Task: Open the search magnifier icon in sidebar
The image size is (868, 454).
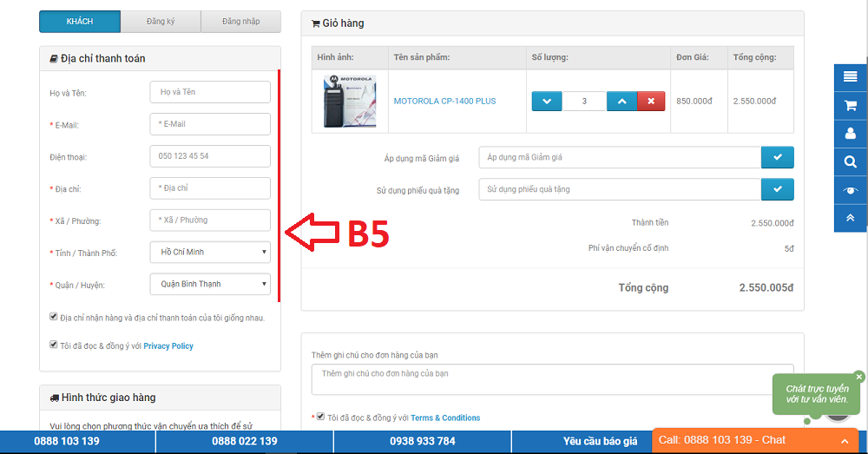Action: point(851,161)
